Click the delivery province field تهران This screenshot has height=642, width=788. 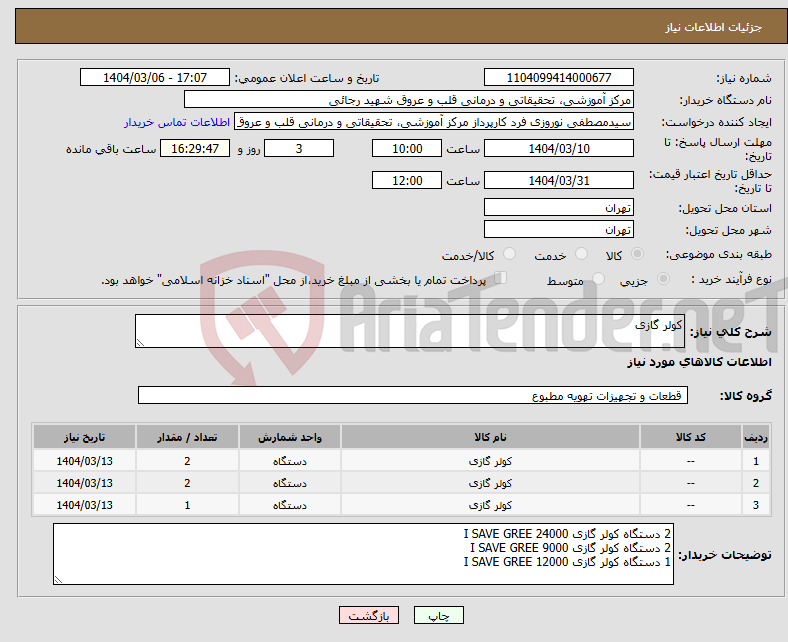tap(558, 207)
